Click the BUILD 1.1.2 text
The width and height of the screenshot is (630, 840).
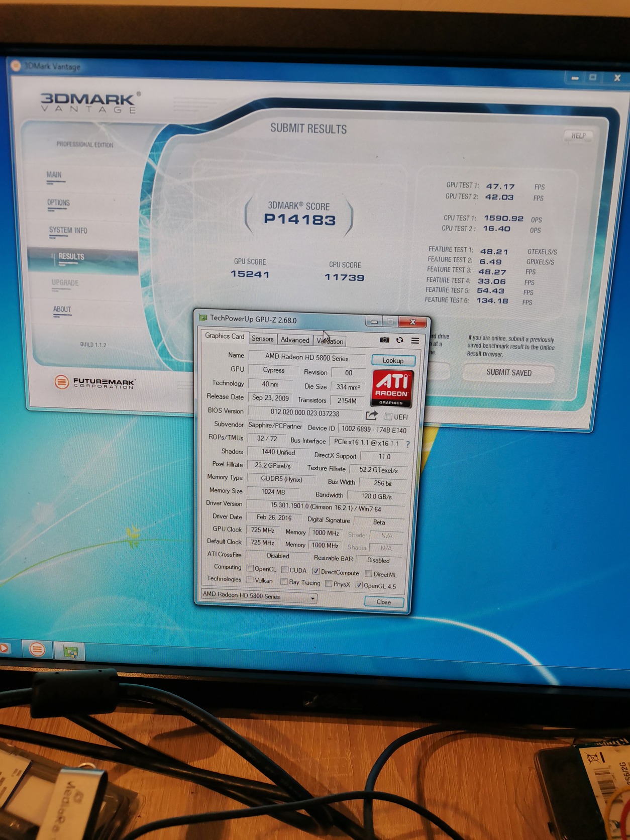coord(93,345)
